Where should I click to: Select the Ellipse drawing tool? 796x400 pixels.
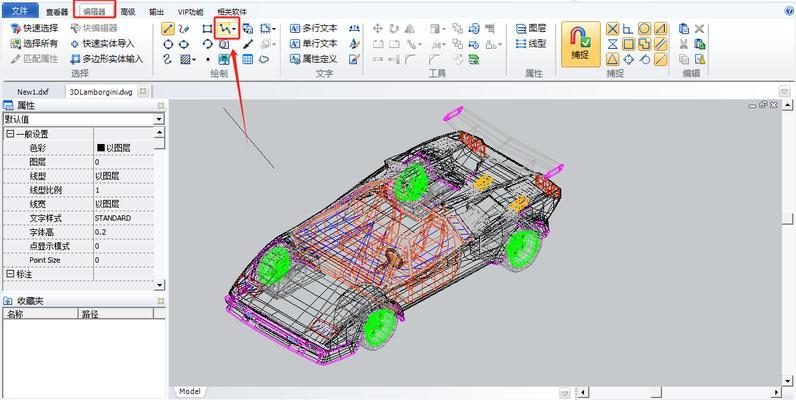point(184,45)
